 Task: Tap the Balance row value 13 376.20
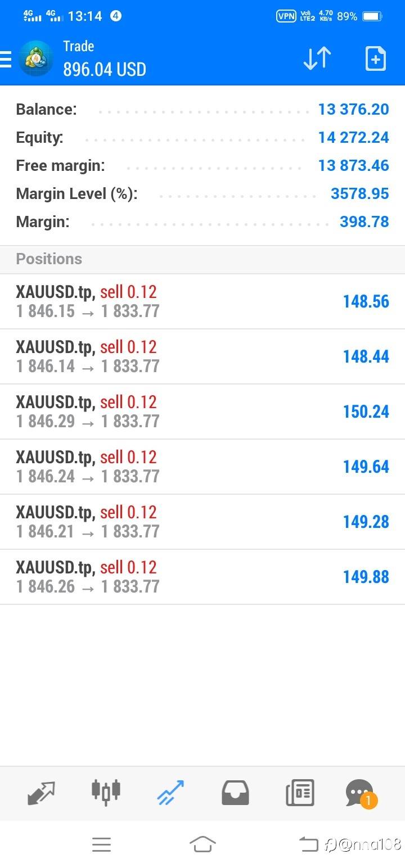click(x=353, y=109)
